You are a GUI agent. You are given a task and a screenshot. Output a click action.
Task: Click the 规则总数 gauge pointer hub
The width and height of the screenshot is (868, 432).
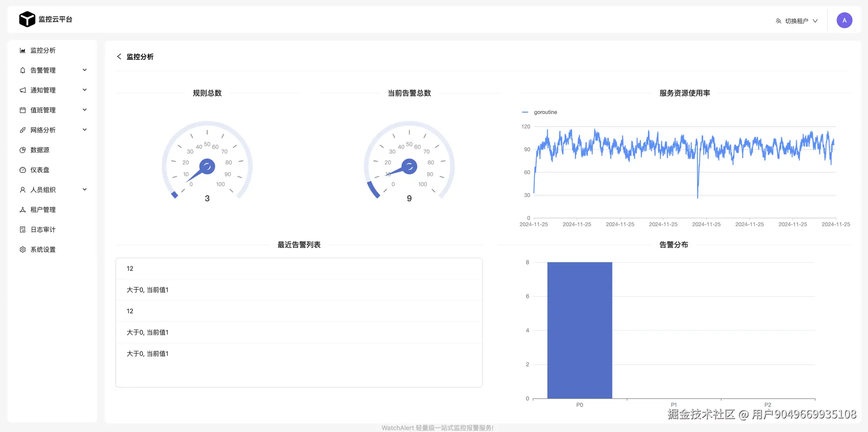pyautogui.click(x=207, y=167)
